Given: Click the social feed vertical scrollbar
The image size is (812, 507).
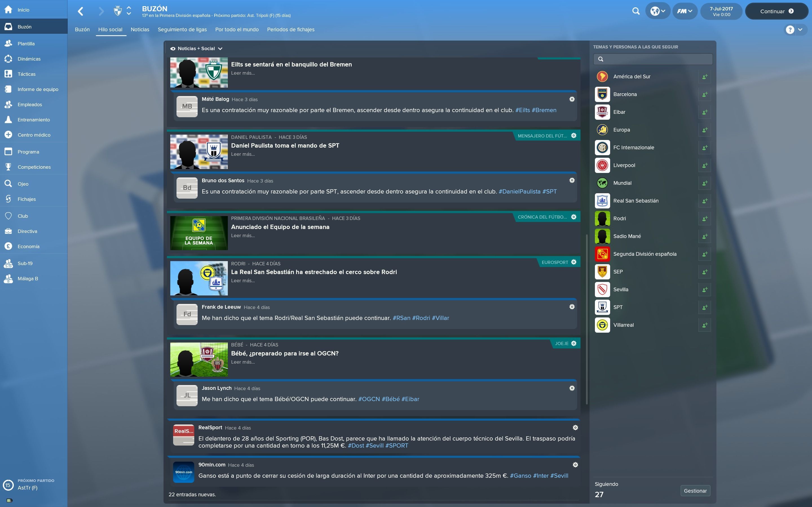Looking at the screenshot, I should [x=587, y=319].
